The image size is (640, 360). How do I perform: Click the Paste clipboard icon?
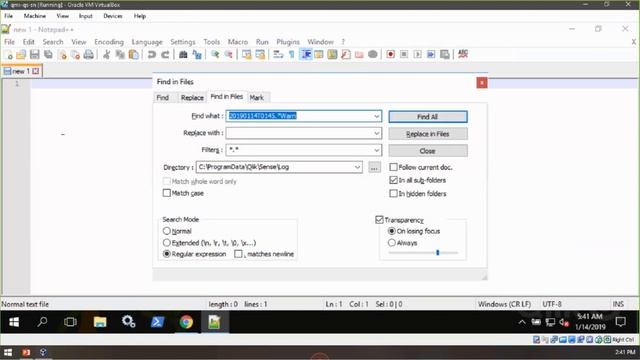(133, 54)
